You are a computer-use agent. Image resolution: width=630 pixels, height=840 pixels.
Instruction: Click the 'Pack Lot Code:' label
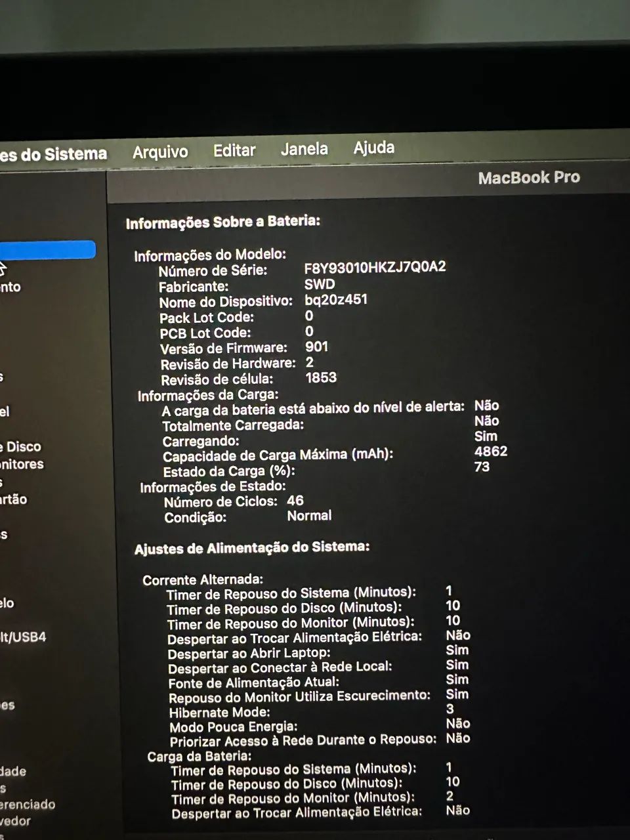click(x=207, y=318)
